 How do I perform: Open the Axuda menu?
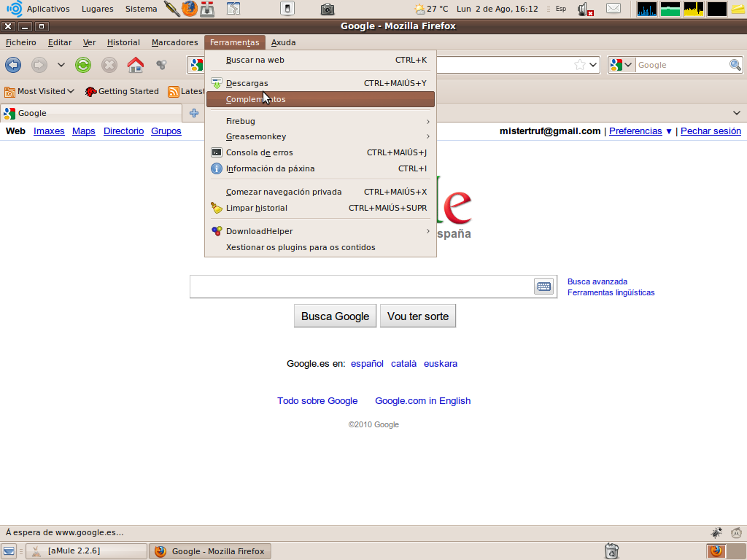point(284,42)
